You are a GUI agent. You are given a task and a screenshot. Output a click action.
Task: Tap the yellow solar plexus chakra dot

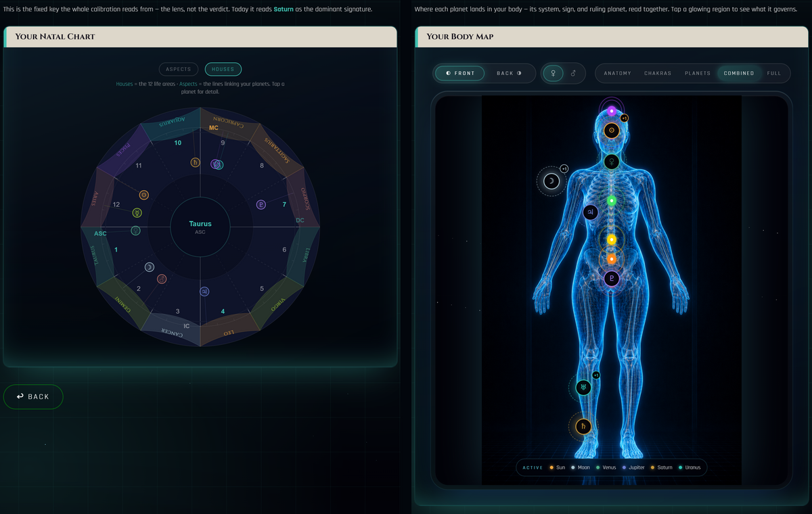[612, 239]
